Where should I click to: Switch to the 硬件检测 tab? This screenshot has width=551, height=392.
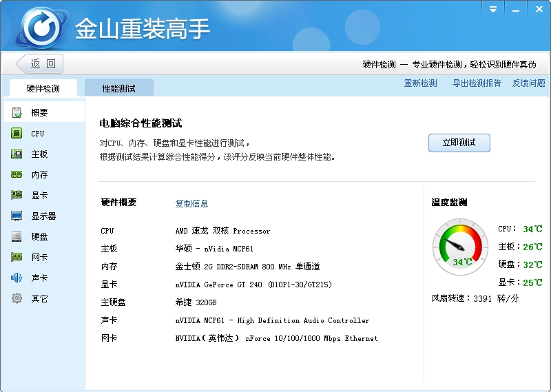point(43,88)
